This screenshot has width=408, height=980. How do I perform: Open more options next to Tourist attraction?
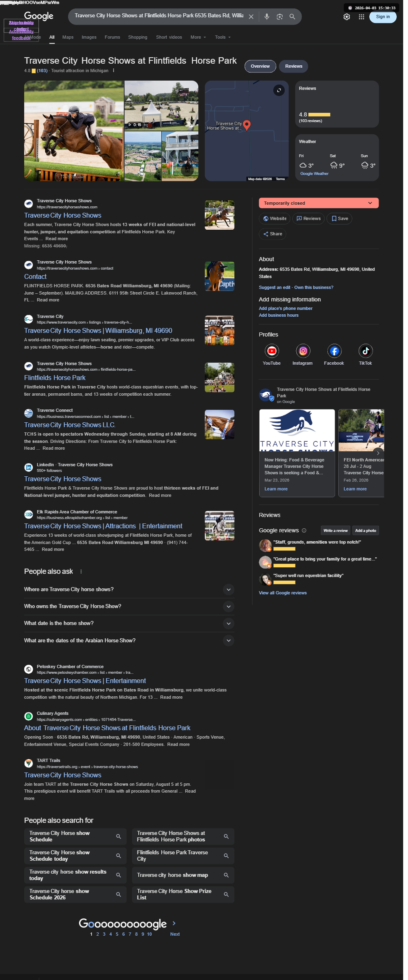(114, 71)
